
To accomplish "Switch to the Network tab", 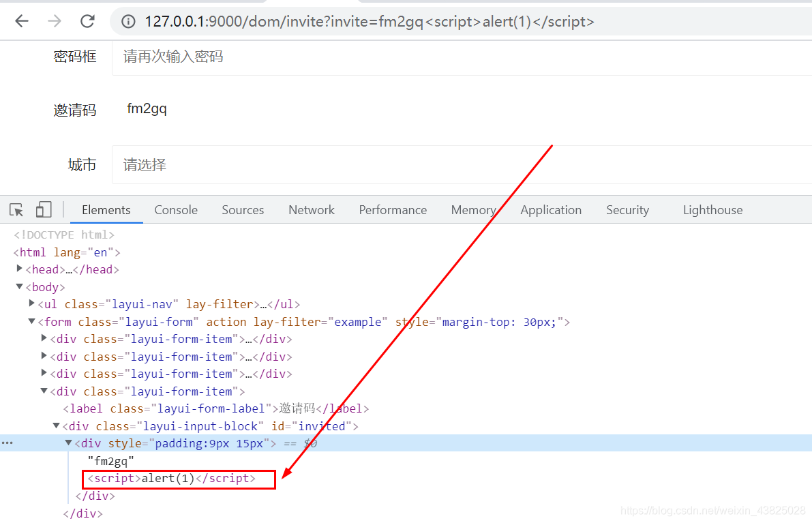I will coord(311,210).
